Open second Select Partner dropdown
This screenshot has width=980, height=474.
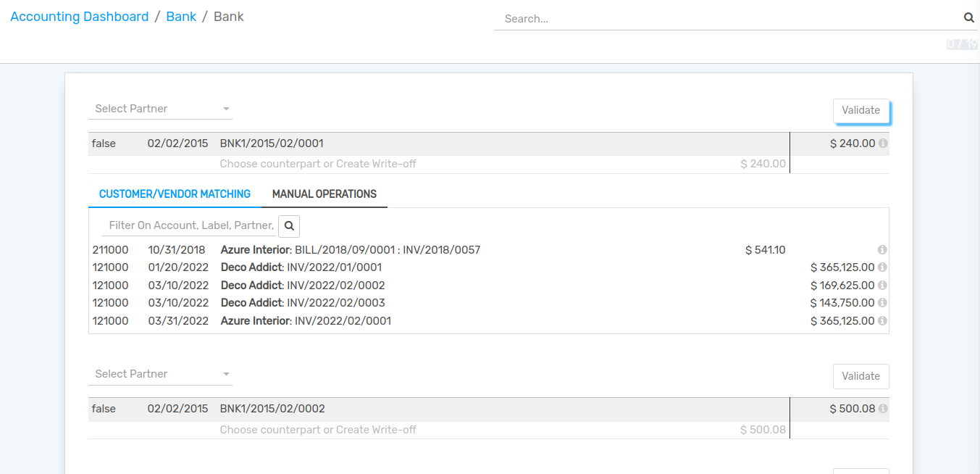(x=160, y=374)
